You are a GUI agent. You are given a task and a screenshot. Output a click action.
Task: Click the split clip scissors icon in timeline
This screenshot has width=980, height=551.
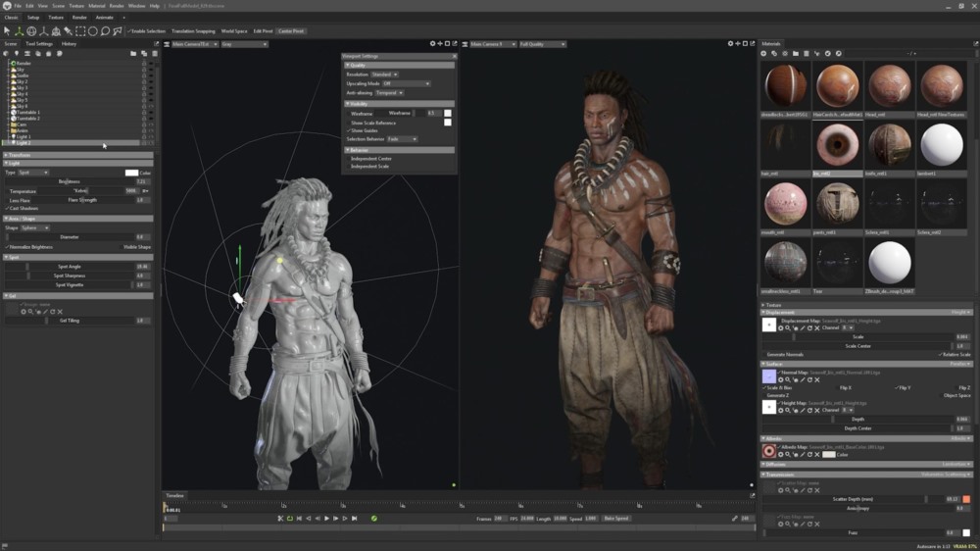point(280,519)
